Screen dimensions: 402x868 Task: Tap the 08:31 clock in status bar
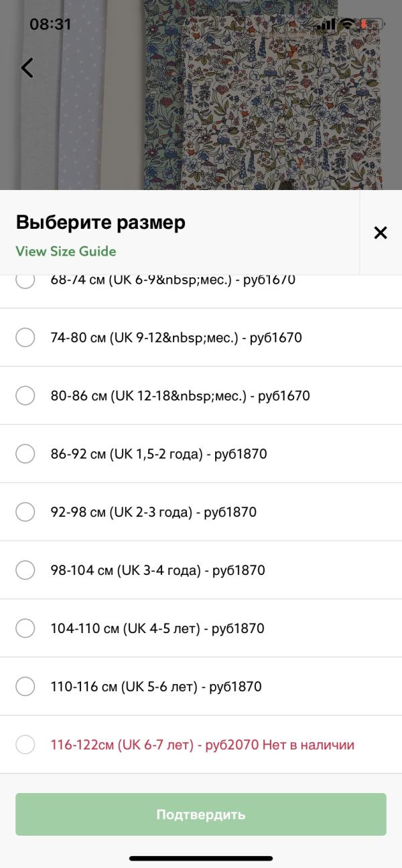[50, 24]
